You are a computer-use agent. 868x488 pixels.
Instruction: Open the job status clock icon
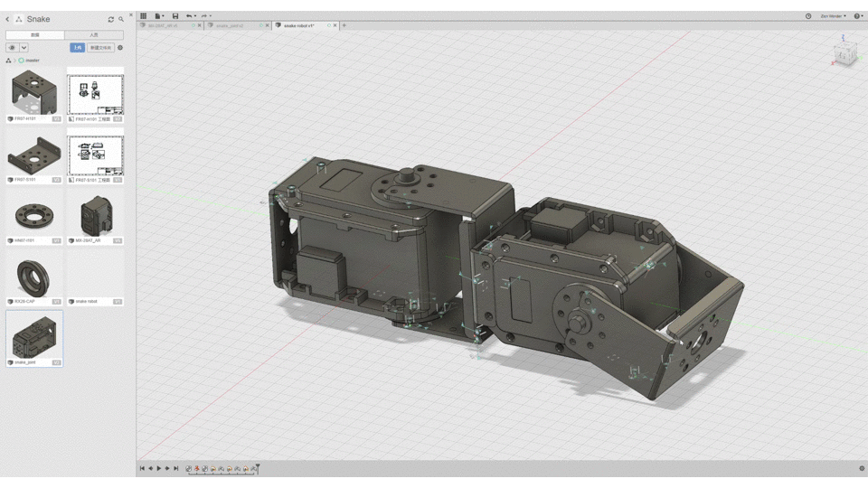click(x=808, y=16)
